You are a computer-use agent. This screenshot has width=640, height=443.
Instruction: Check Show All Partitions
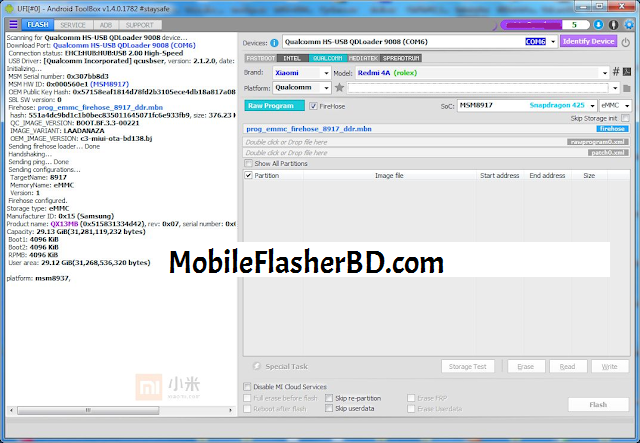(x=248, y=163)
